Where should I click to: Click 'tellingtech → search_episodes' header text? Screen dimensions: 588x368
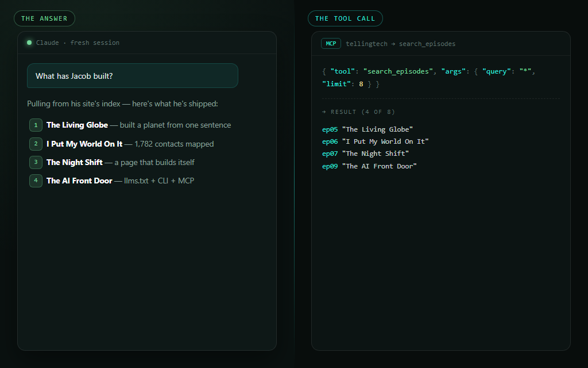pos(400,44)
